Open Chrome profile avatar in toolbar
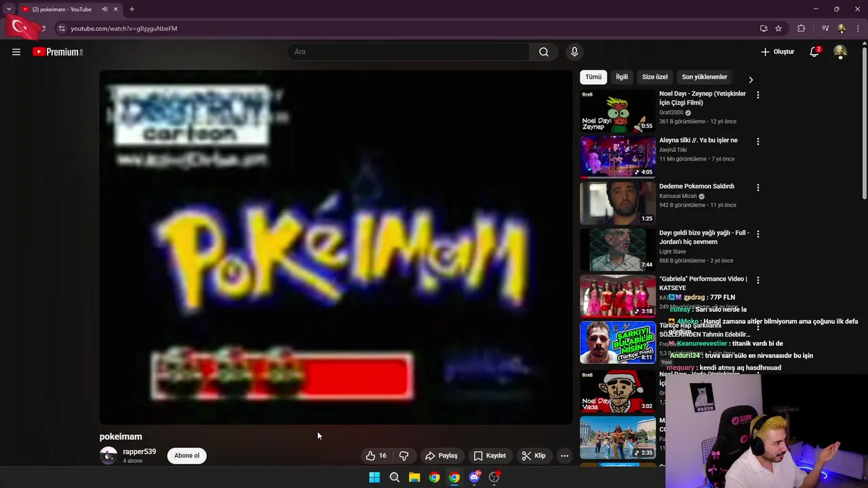868x488 pixels. [842, 28]
